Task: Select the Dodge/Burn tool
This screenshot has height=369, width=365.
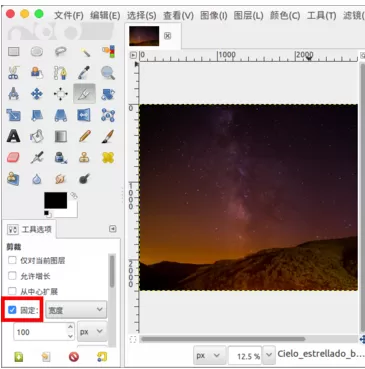Action: click(85, 179)
